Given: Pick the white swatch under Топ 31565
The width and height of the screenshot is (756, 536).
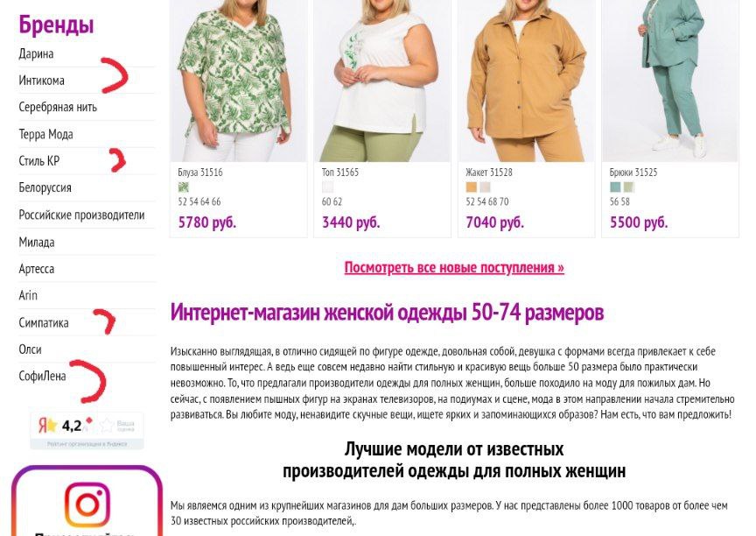Looking at the screenshot, I should tap(327, 187).
